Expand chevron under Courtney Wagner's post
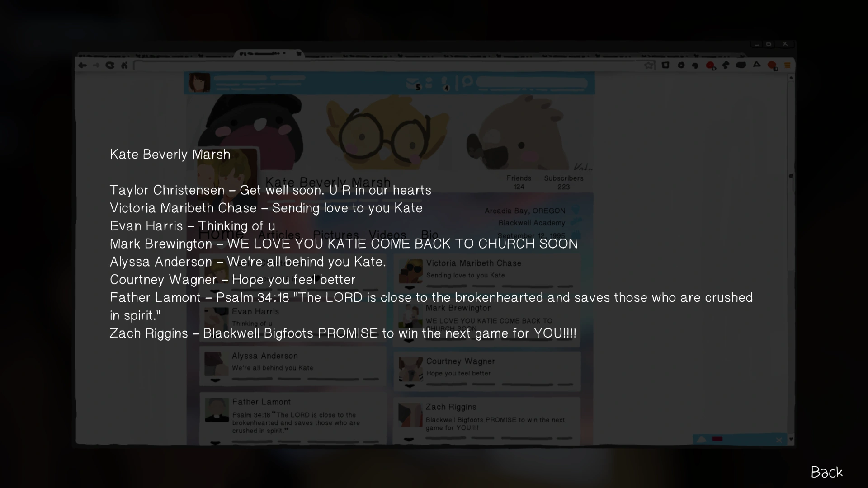The image size is (868, 488). click(x=410, y=386)
